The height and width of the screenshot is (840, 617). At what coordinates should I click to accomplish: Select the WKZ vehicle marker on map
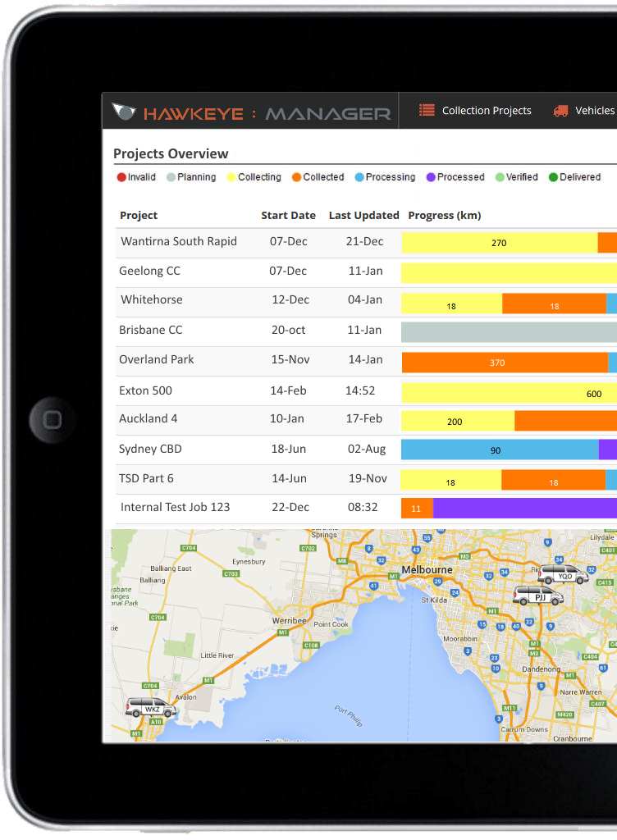click(x=151, y=707)
